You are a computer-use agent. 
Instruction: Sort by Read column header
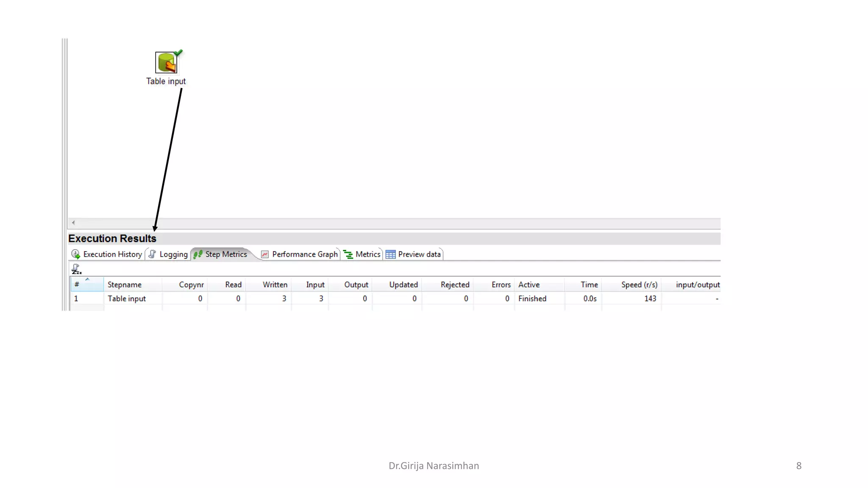(x=227, y=285)
